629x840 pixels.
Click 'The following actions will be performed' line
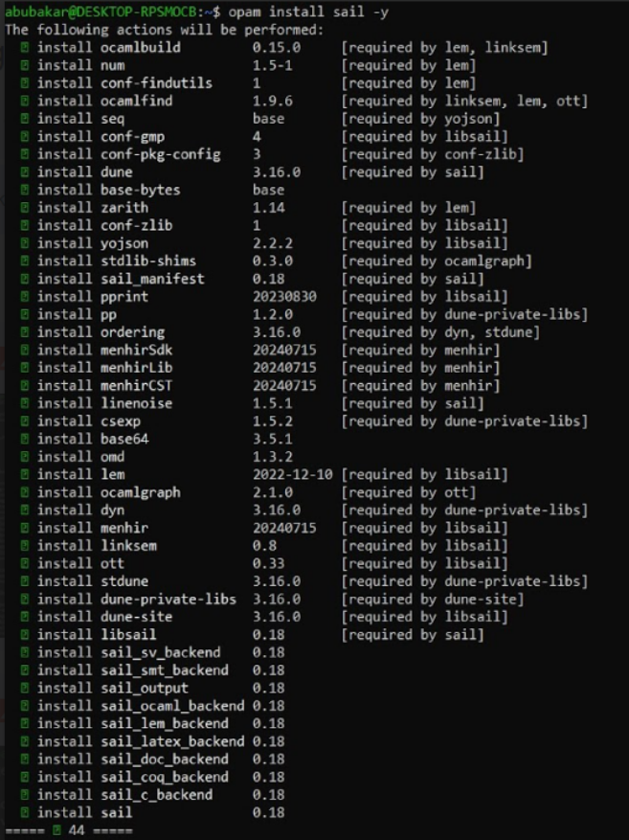[165, 30]
